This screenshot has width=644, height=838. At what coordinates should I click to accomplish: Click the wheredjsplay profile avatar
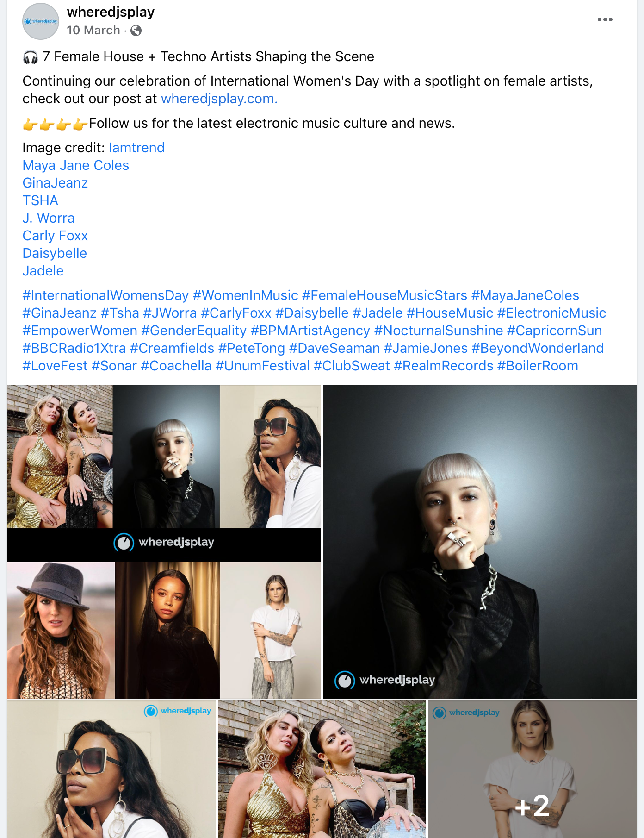[x=41, y=21]
